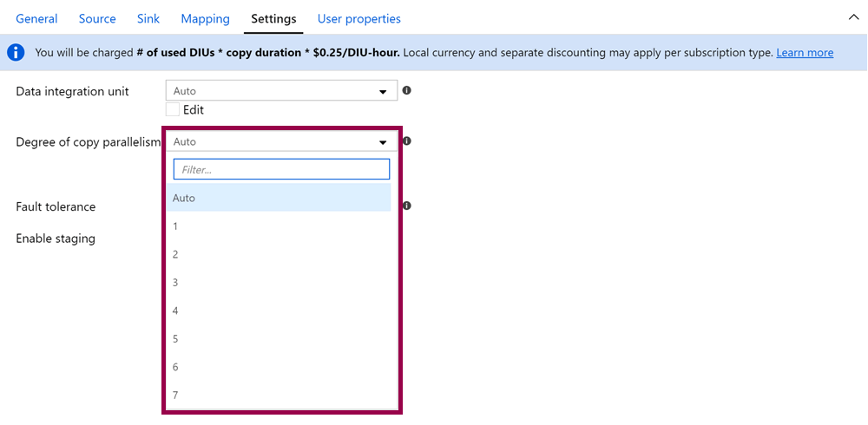
Task: Click the blue information icon in the banner
Action: click(x=16, y=53)
